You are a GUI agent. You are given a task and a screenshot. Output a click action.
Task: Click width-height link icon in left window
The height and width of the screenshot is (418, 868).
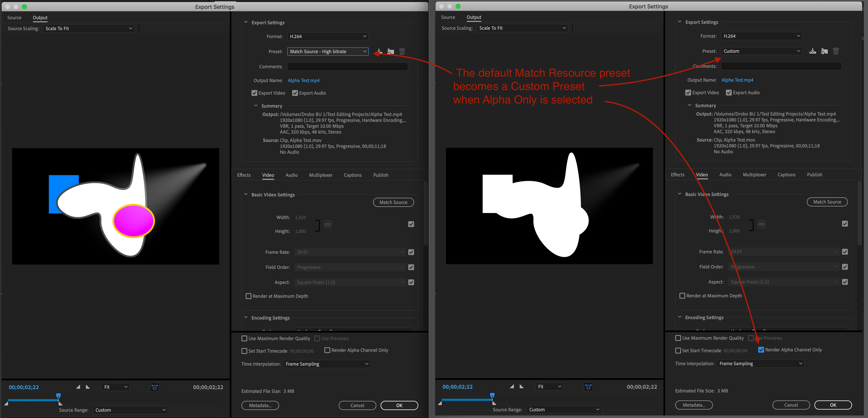(328, 224)
